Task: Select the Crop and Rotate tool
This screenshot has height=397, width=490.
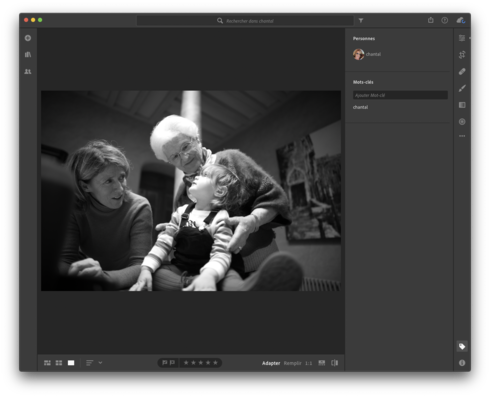Action: pos(462,55)
